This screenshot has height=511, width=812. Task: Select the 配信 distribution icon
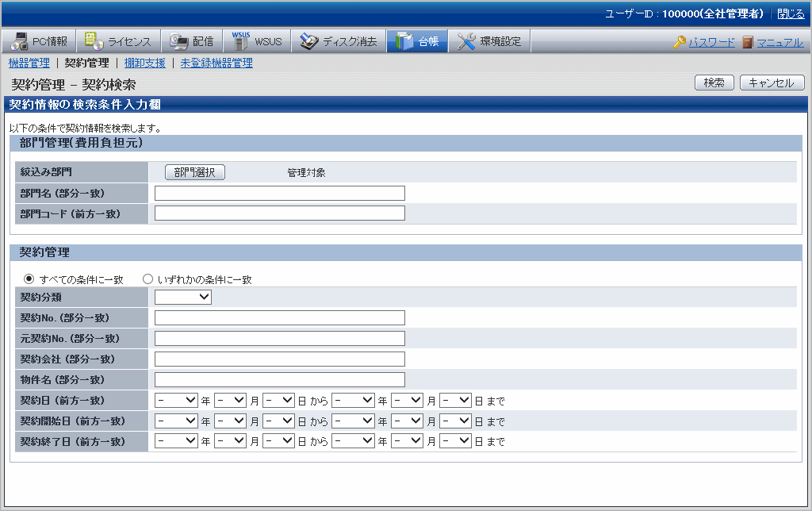coord(178,42)
